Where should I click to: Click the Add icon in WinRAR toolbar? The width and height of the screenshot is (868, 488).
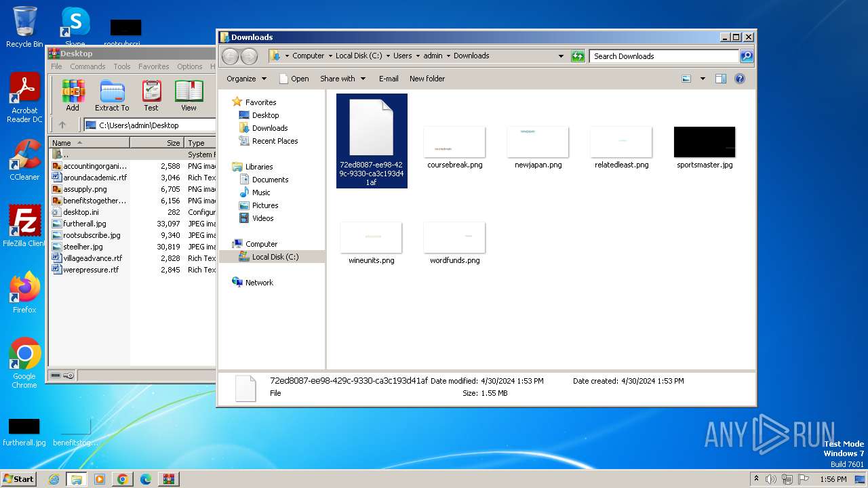(73, 96)
